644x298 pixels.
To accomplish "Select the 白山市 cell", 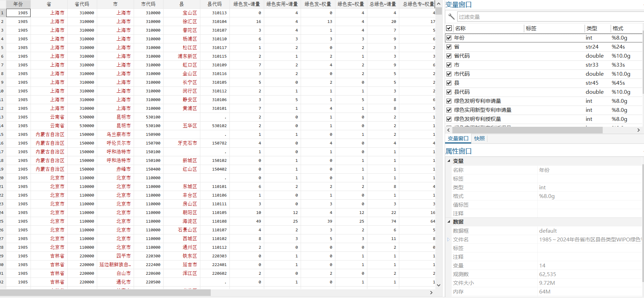I will tap(116, 273).
